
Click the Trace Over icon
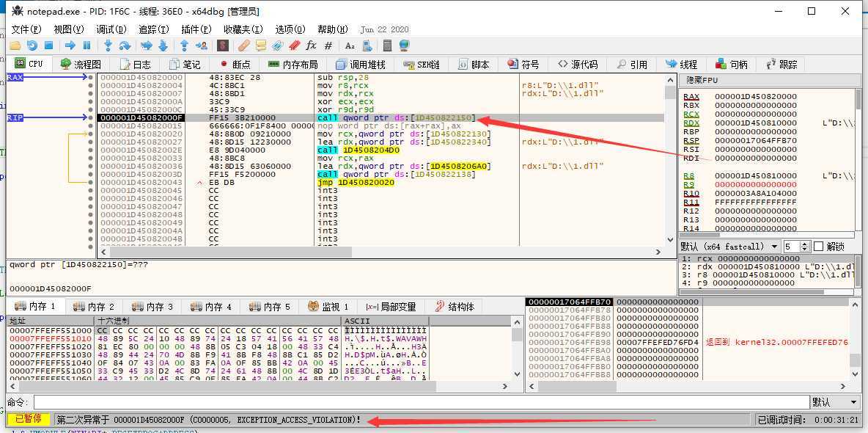(163, 46)
